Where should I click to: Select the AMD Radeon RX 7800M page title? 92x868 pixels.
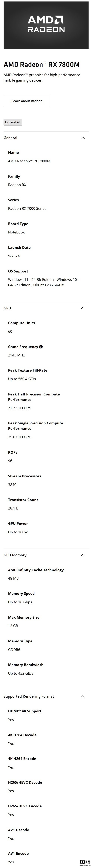tap(42, 65)
